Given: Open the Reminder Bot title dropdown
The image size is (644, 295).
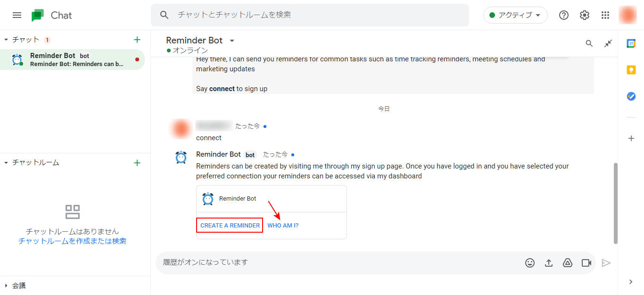Looking at the screenshot, I should point(231,40).
